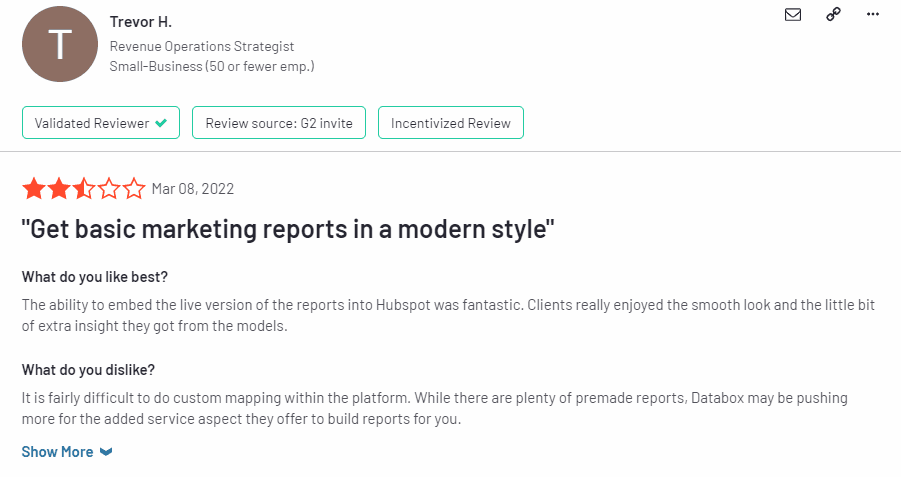Open the review title about marketing reports
The image size is (901, 477).
288,229
